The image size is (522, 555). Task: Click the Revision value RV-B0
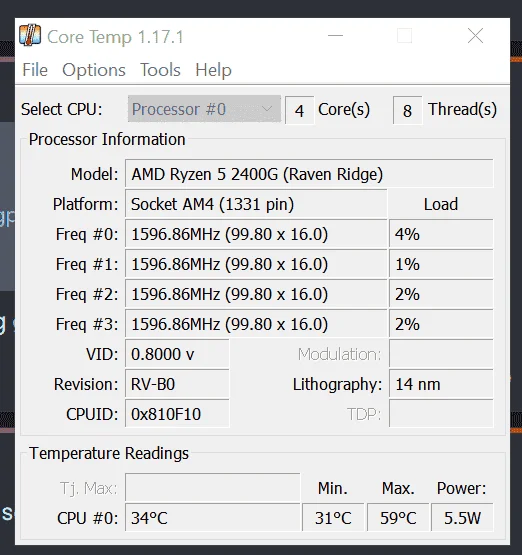coord(177,384)
